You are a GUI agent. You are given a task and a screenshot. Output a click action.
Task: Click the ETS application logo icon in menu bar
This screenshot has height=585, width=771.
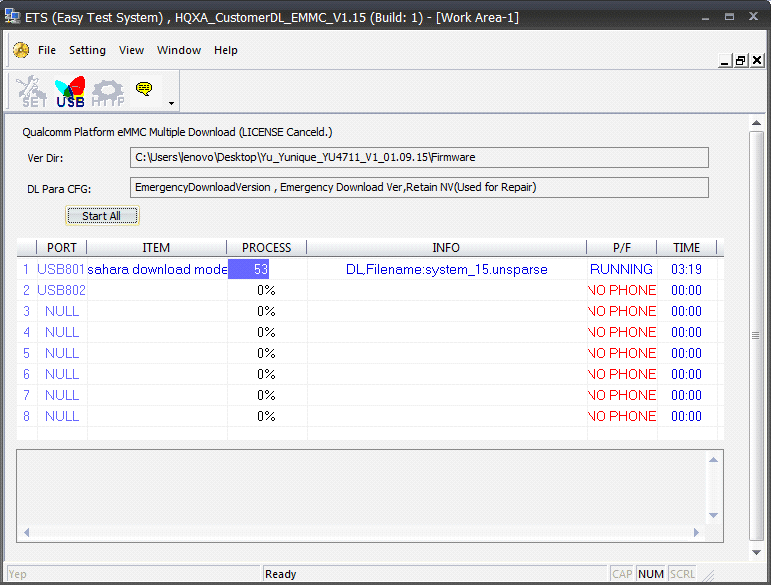pos(21,50)
